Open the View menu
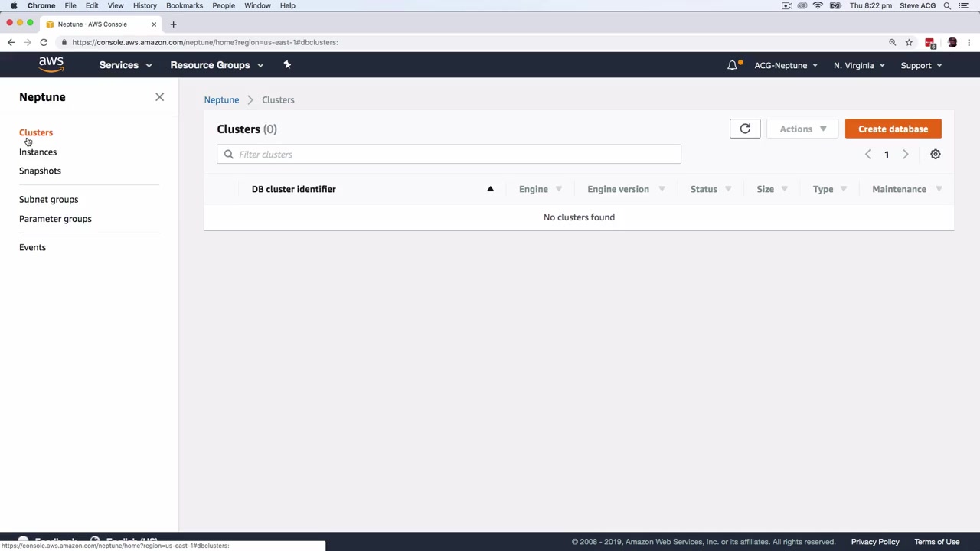 (116, 5)
